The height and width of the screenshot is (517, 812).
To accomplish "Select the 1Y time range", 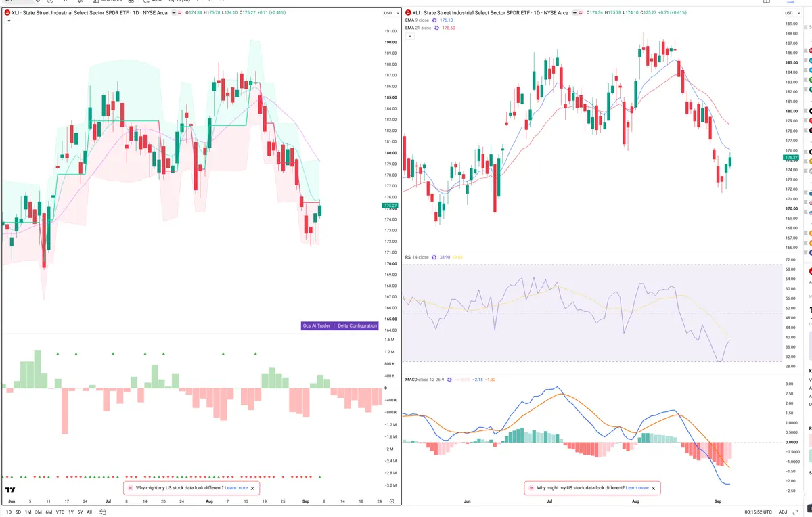I will point(71,512).
